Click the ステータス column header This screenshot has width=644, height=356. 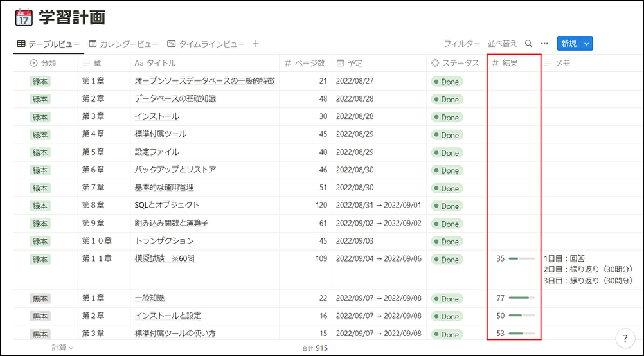[455, 63]
